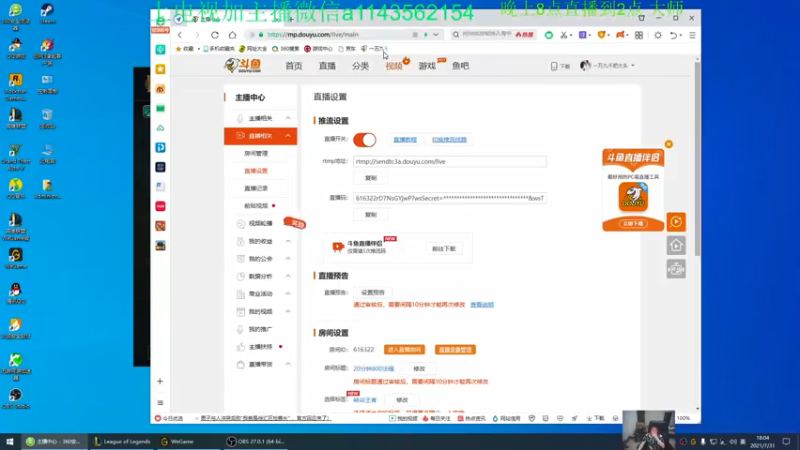Open Windows Start menu
Image resolution: width=800 pixels, height=450 pixels.
10,441
